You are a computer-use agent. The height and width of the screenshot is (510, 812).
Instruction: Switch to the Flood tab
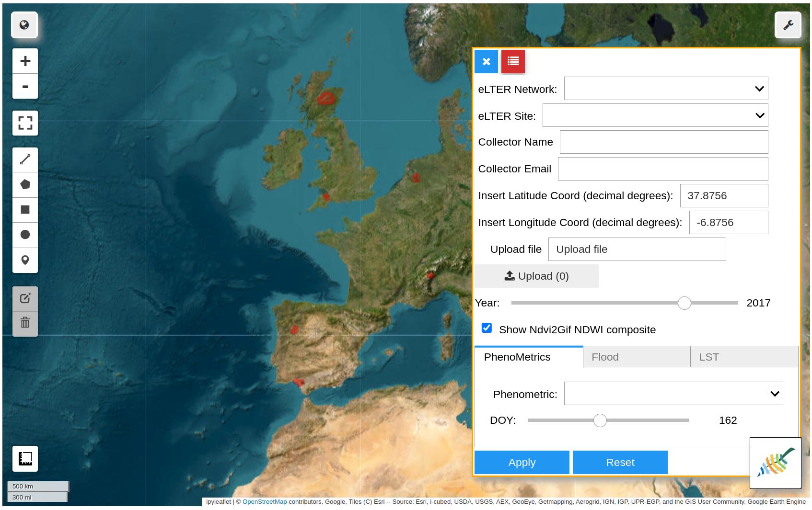click(x=636, y=357)
